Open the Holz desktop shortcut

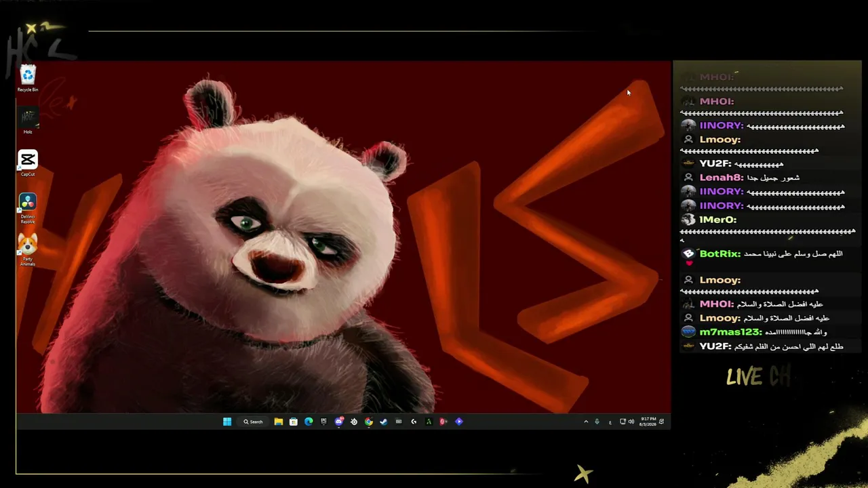28,121
